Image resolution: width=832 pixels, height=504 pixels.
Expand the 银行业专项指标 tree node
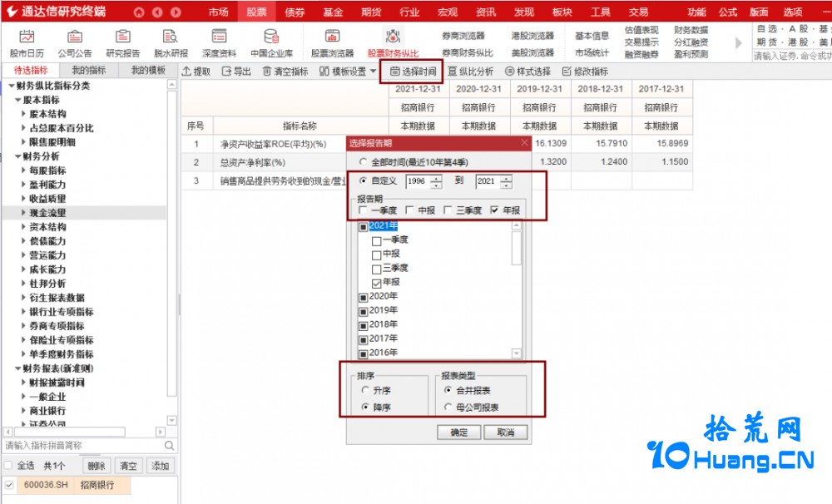click(23, 311)
